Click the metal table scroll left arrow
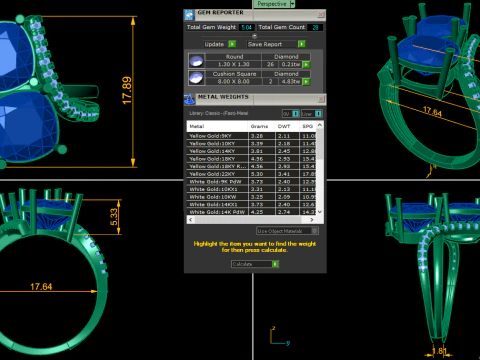 (191, 220)
